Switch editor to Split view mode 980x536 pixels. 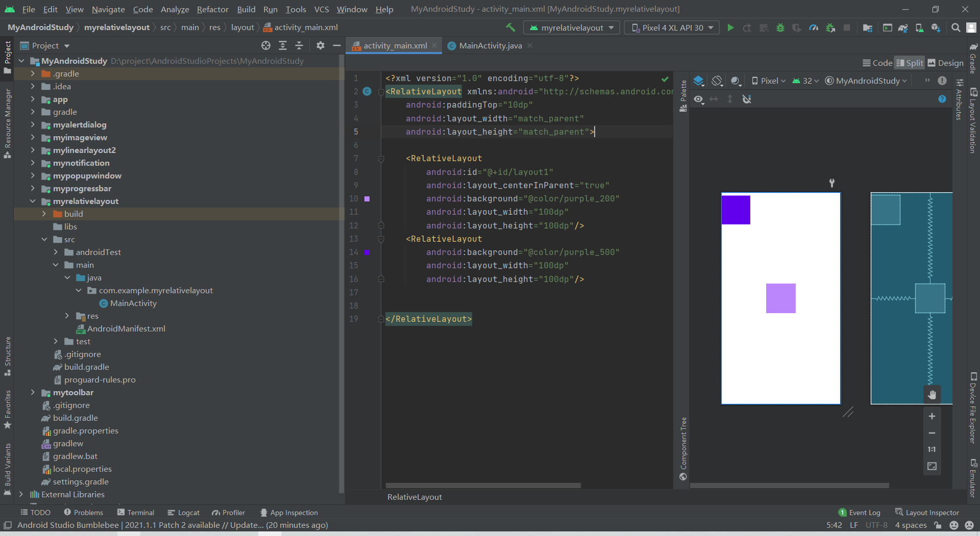pos(910,63)
